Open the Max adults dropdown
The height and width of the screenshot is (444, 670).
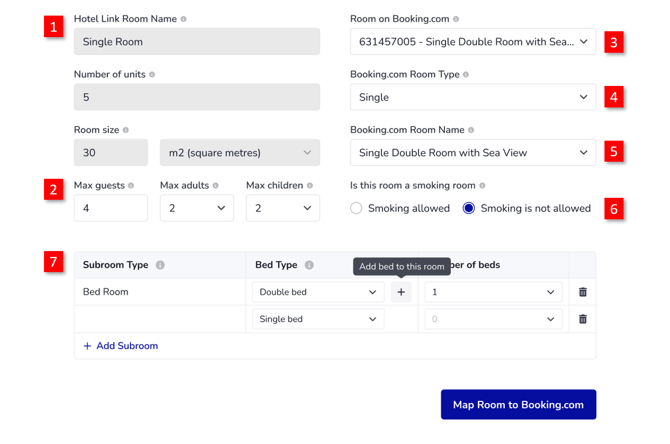tap(196, 208)
